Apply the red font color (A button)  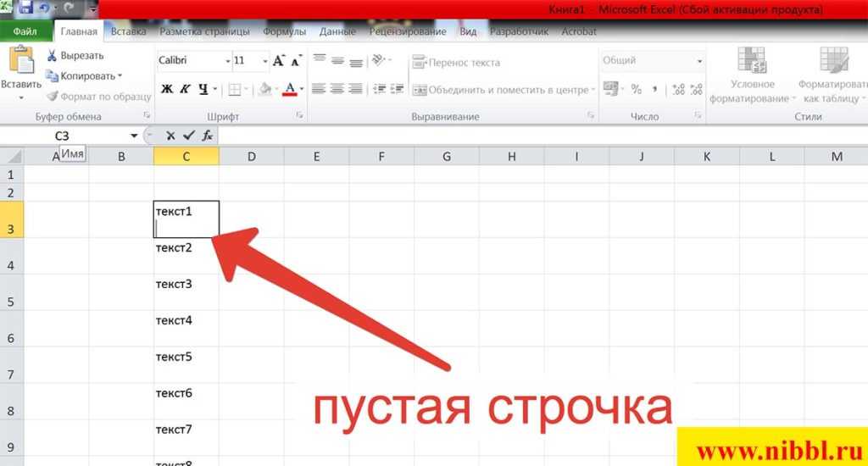[290, 89]
